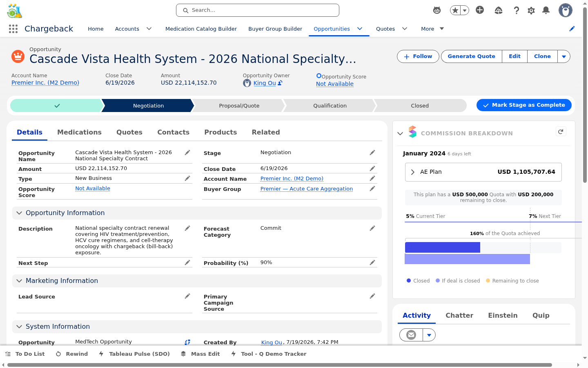
Task: Select the Qualification stage in path
Action: click(x=330, y=105)
